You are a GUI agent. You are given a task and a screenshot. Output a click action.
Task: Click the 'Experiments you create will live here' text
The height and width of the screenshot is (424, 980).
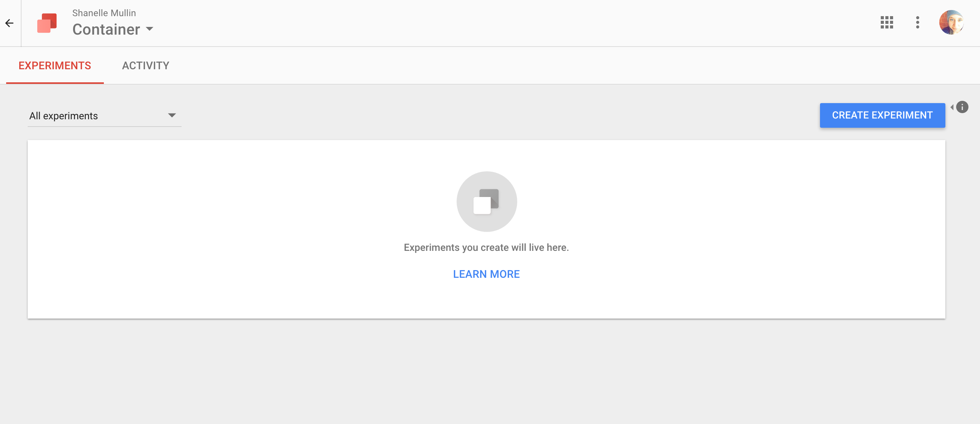(x=486, y=247)
